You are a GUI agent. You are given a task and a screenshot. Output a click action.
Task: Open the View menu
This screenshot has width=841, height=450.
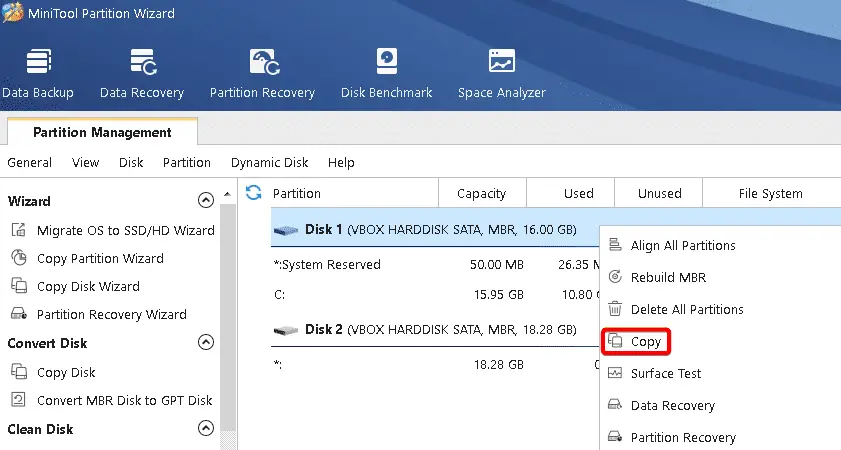coord(85,163)
